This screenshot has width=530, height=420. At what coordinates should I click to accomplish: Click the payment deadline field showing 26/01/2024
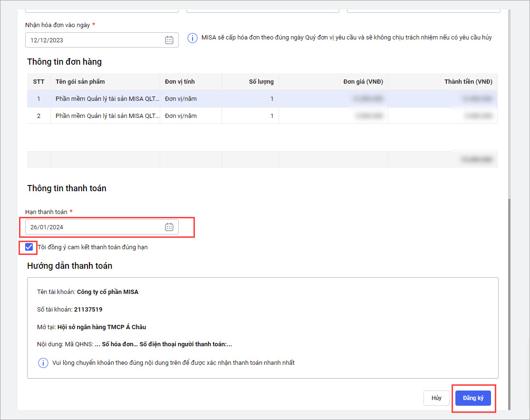(93, 227)
